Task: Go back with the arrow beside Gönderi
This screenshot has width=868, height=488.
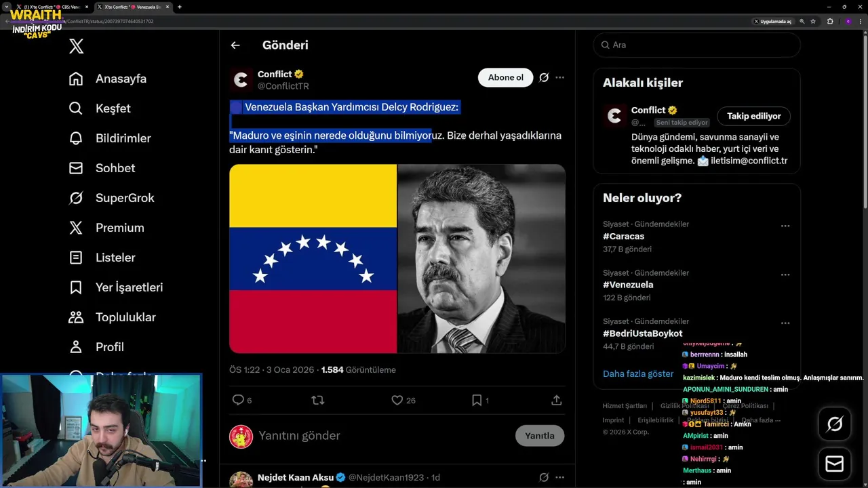Action: click(235, 45)
